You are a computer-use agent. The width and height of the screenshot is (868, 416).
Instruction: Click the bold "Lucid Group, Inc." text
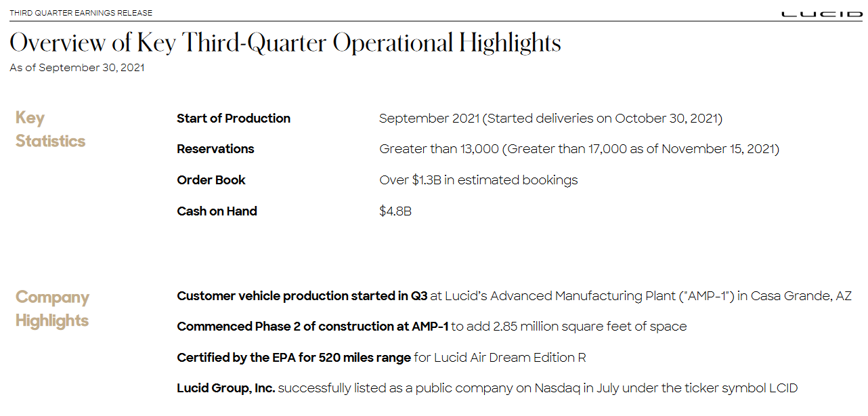[226, 388]
